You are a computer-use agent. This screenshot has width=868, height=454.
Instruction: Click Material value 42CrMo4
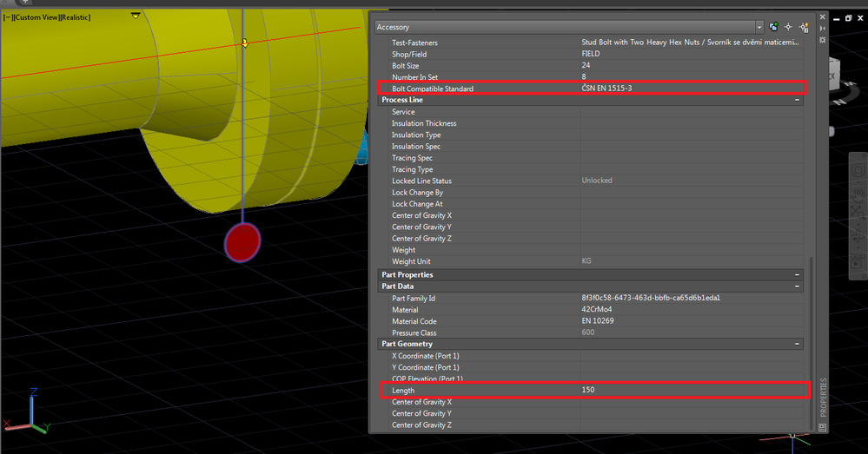[x=597, y=309]
